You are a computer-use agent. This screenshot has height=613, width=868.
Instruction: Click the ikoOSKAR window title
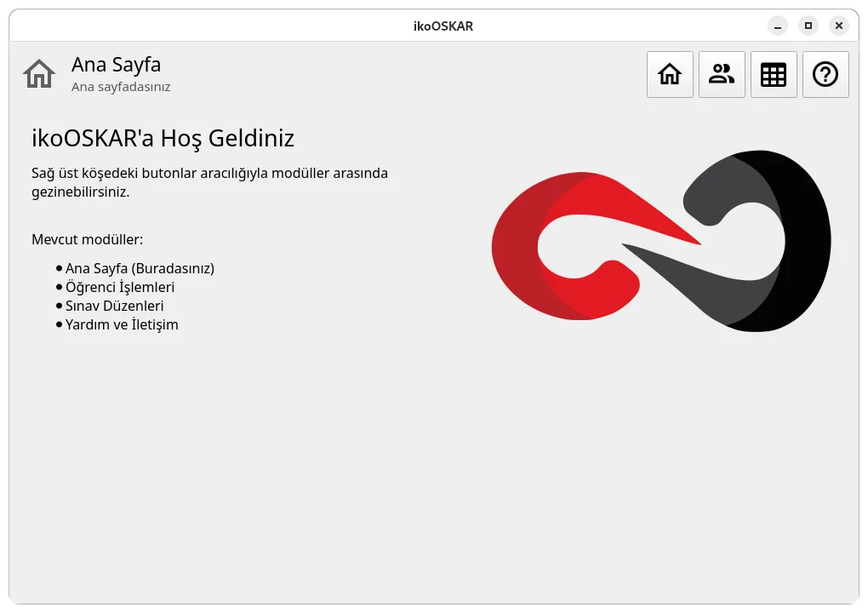(x=443, y=26)
